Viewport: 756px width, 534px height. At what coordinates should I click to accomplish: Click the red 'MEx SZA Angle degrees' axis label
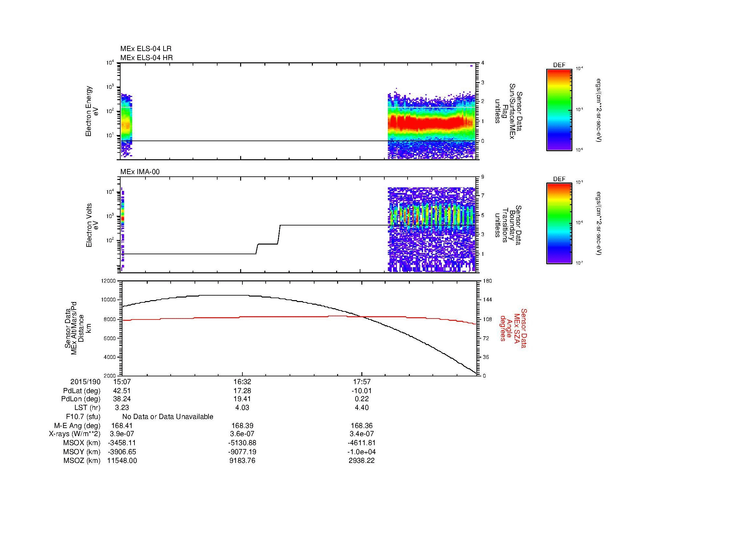tap(513, 328)
